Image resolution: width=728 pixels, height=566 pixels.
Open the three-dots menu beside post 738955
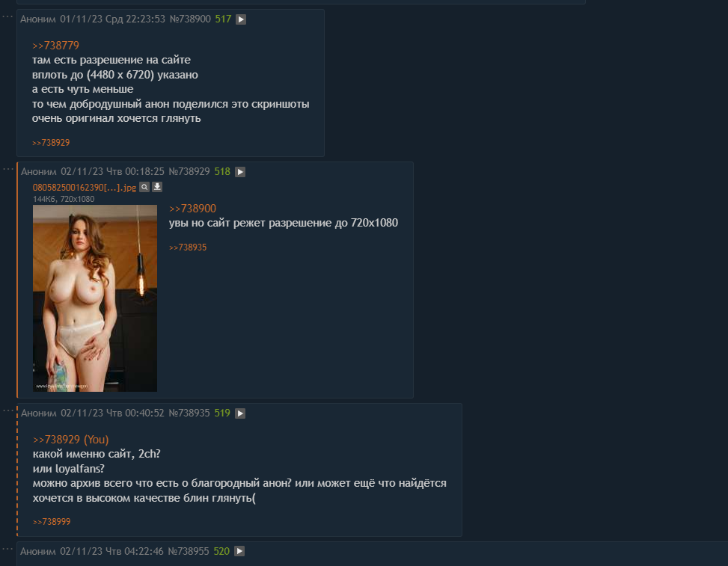(7, 549)
